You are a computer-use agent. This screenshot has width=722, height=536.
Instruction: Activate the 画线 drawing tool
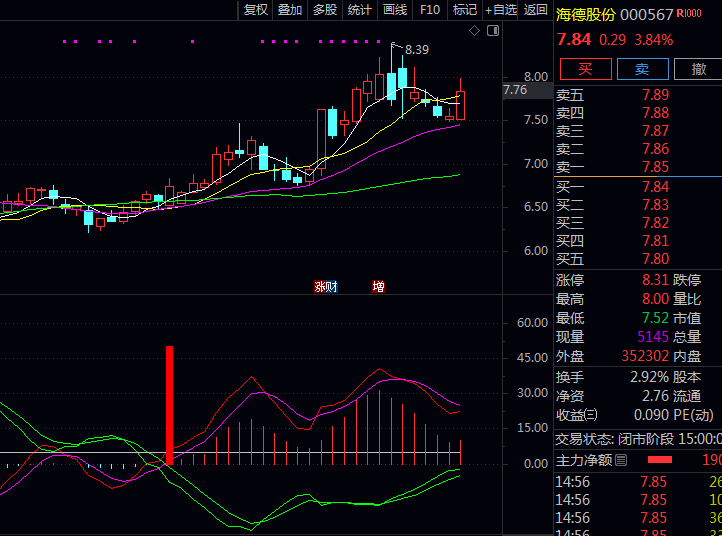tap(395, 10)
